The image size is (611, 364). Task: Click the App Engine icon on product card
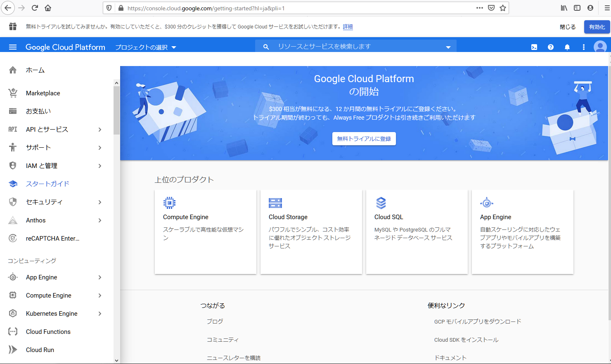[x=487, y=203]
